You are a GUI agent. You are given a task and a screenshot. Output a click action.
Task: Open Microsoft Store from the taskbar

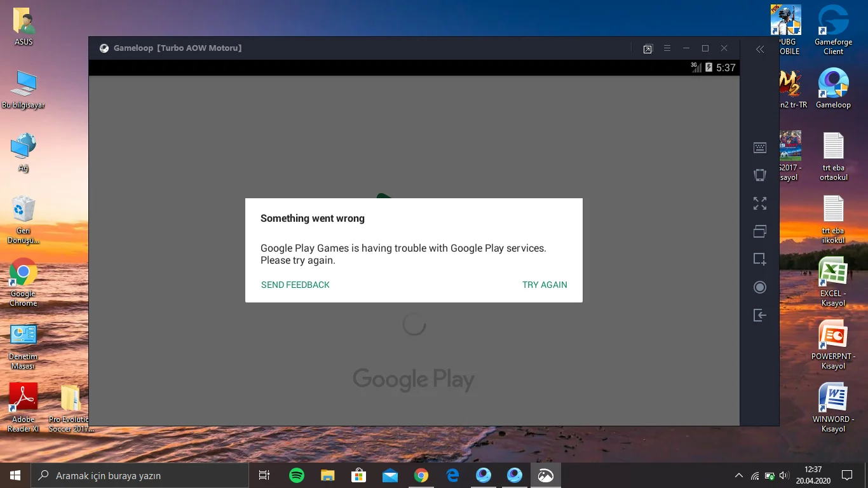point(359,475)
